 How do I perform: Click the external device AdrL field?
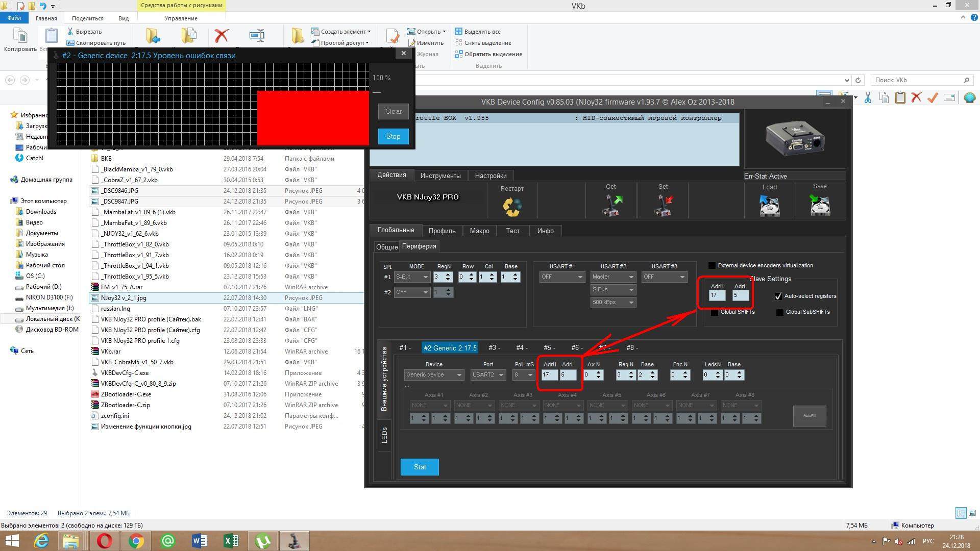568,375
